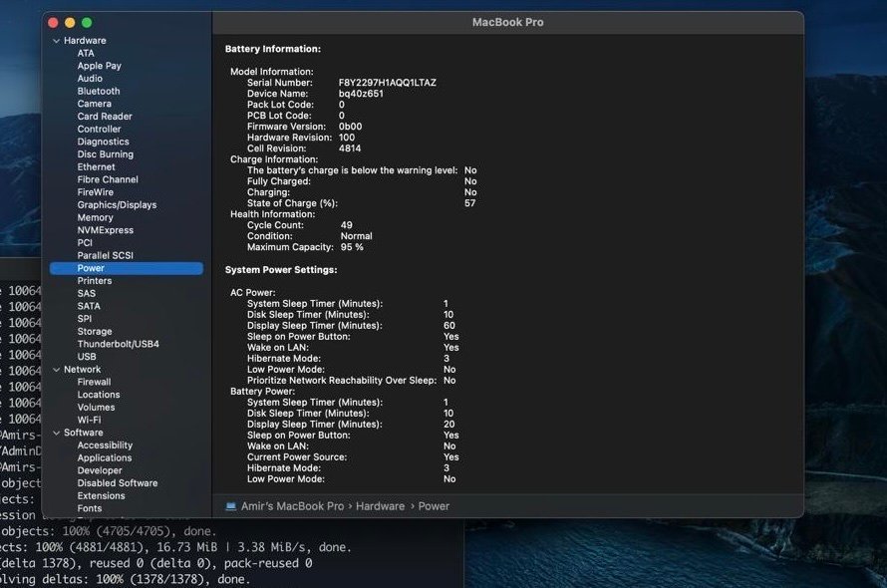Click Hardware in the bottom path bar

(380, 506)
